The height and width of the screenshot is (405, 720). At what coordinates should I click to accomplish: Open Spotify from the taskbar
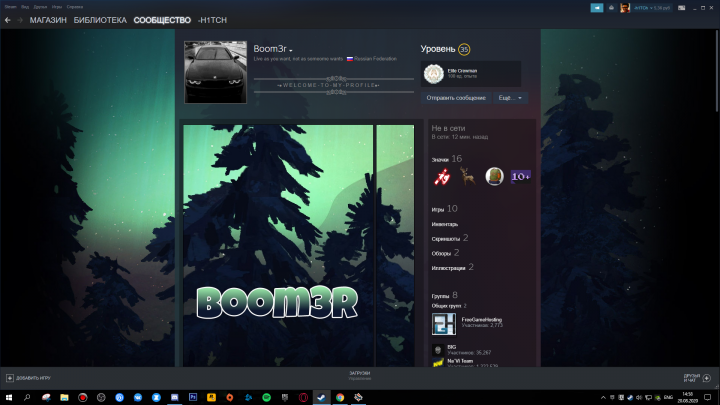tap(266, 397)
